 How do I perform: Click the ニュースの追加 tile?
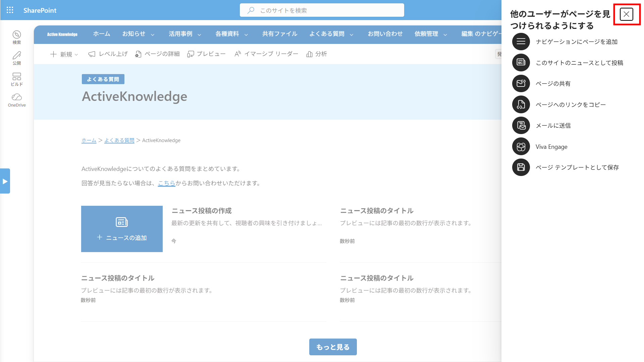click(122, 229)
